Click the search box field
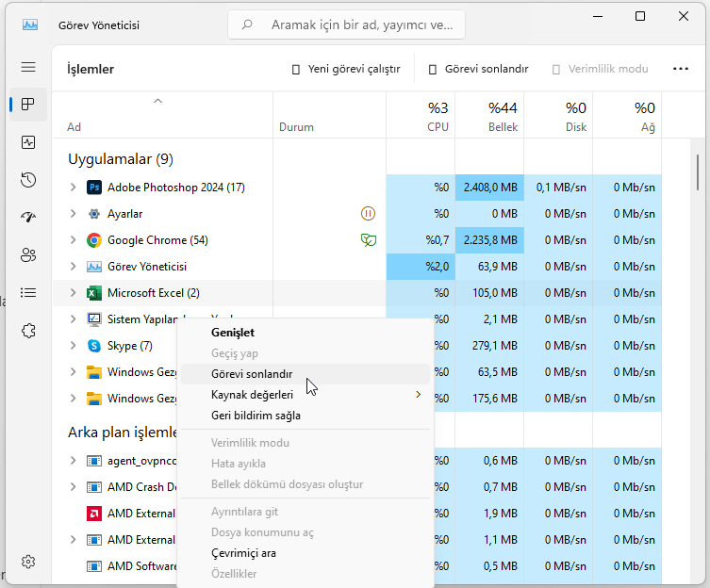Screen dimensions: 710x588 (x=346, y=24)
